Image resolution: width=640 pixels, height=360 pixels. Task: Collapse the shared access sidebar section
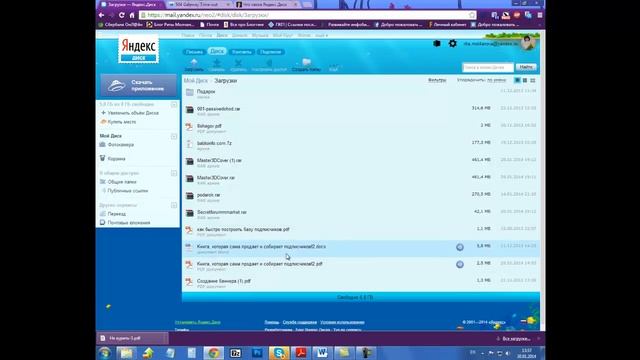(x=174, y=173)
